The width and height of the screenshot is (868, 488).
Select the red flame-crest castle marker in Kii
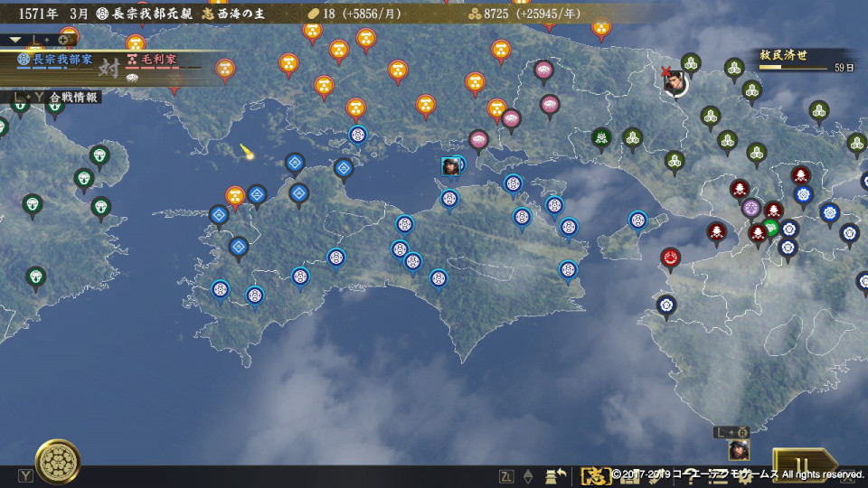[x=670, y=258]
